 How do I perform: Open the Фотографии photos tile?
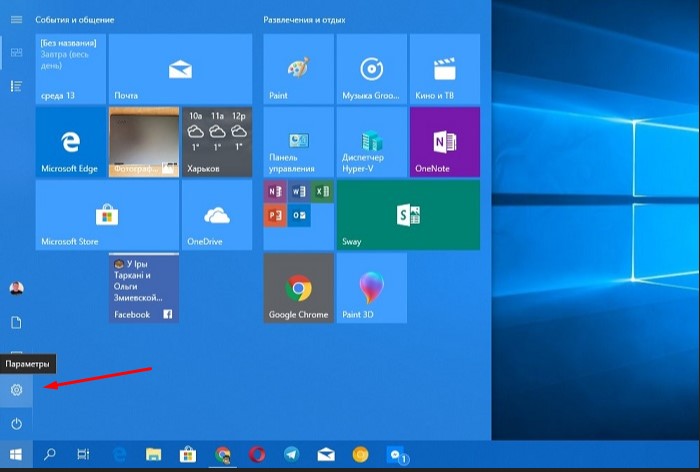click(144, 142)
